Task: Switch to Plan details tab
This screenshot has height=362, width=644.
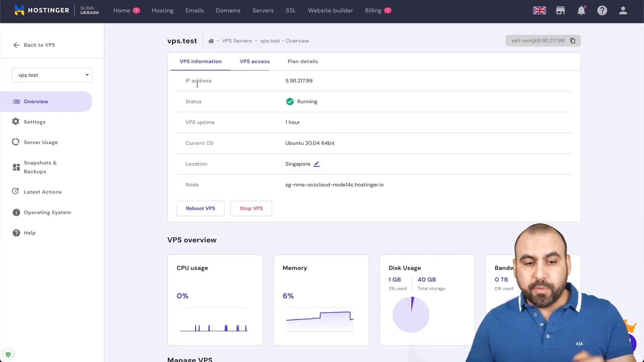Action: coord(303,61)
